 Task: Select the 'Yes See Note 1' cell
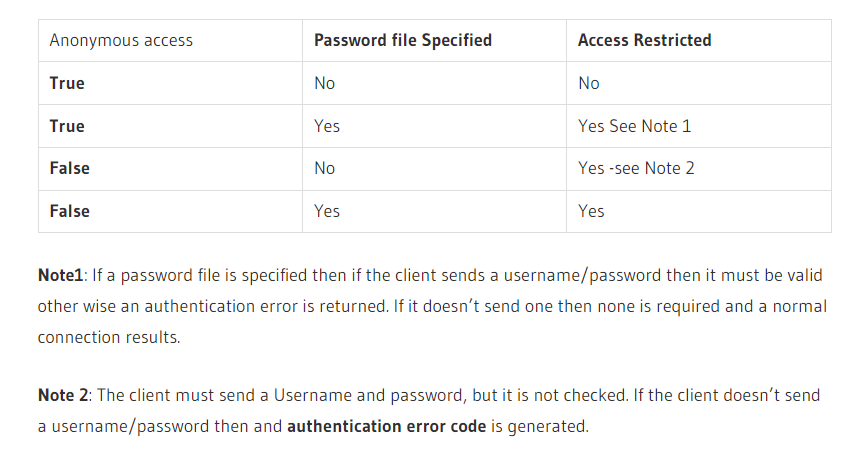coord(634,126)
